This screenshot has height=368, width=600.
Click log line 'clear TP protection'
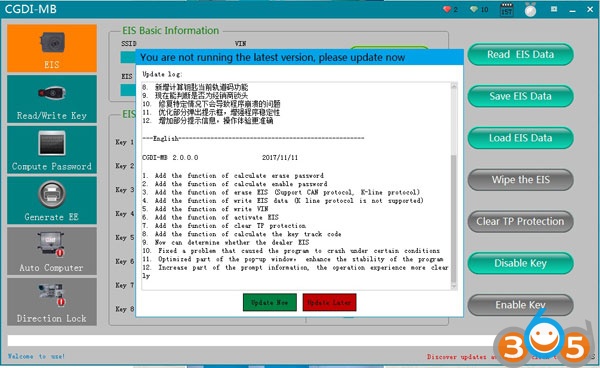pyautogui.click(x=224, y=226)
